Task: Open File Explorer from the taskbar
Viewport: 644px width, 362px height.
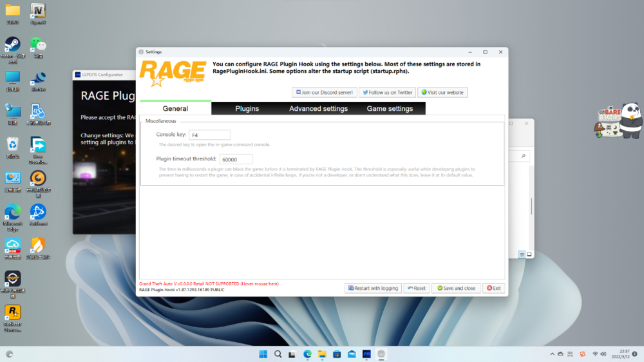Action: point(322,354)
